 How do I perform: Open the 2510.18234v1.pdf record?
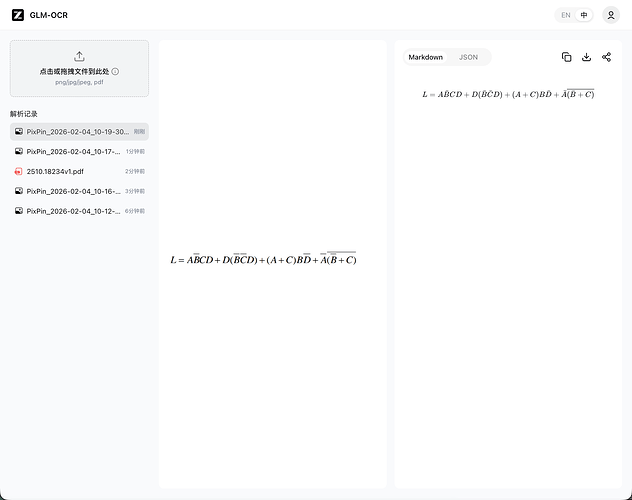click(79, 171)
